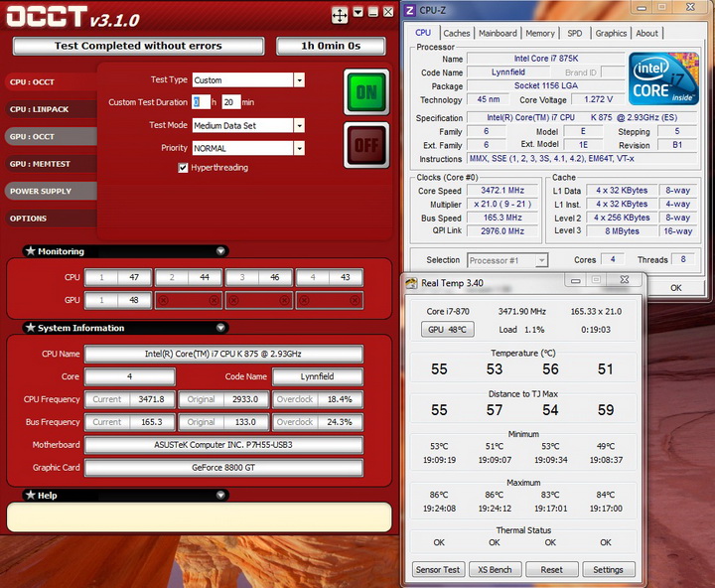Click the green ON button to start test

click(366, 92)
